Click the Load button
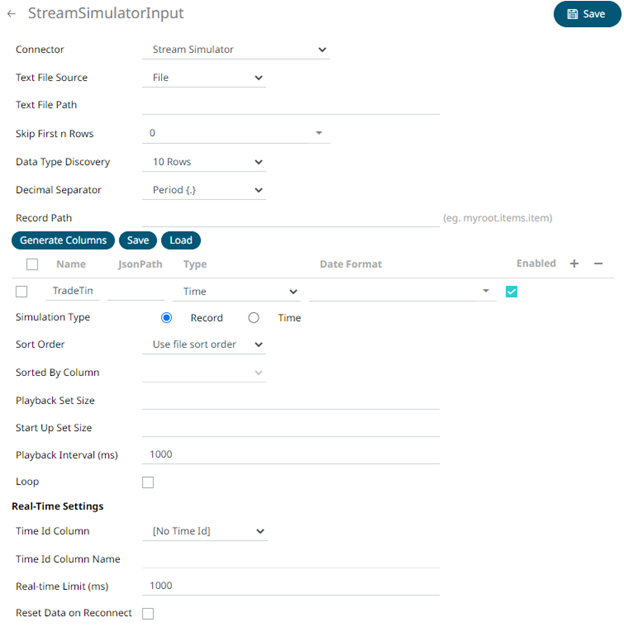Screen dimensions: 624x627 (x=180, y=240)
